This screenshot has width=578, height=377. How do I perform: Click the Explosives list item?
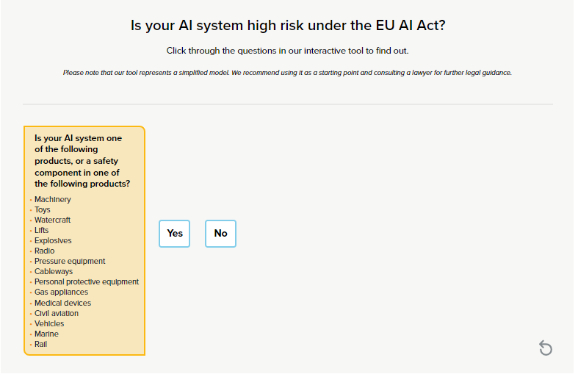(x=53, y=241)
